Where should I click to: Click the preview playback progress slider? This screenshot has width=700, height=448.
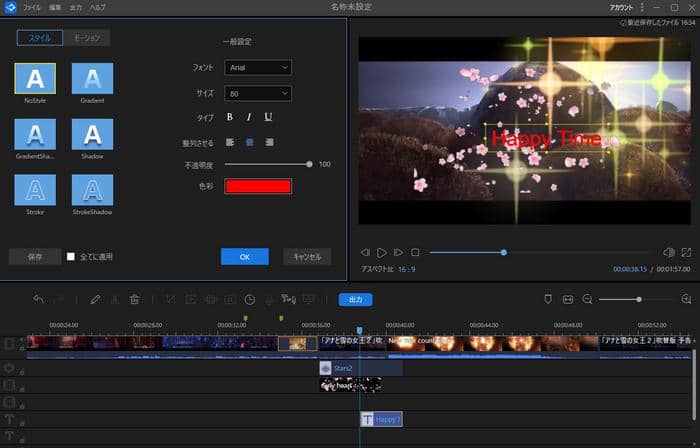click(540, 253)
